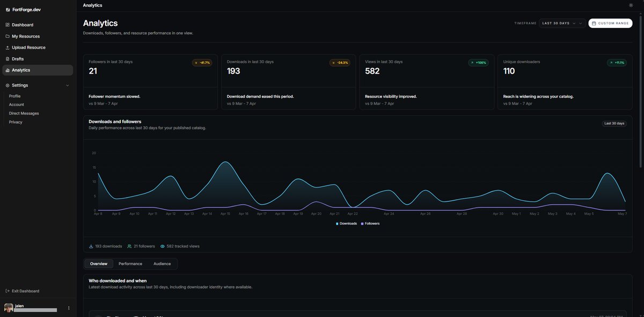Viewport: 644px width, 317px height.
Task: Click the Apr 15 axis label
Action: click(225, 214)
